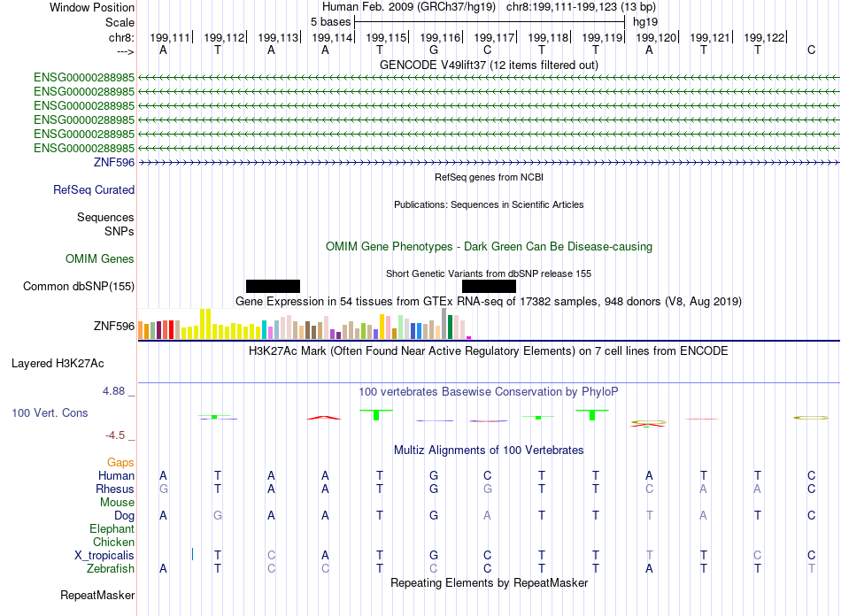Click the 4.88 PhyloP upper range value
This screenshot has height=616, width=841.
click(x=113, y=391)
